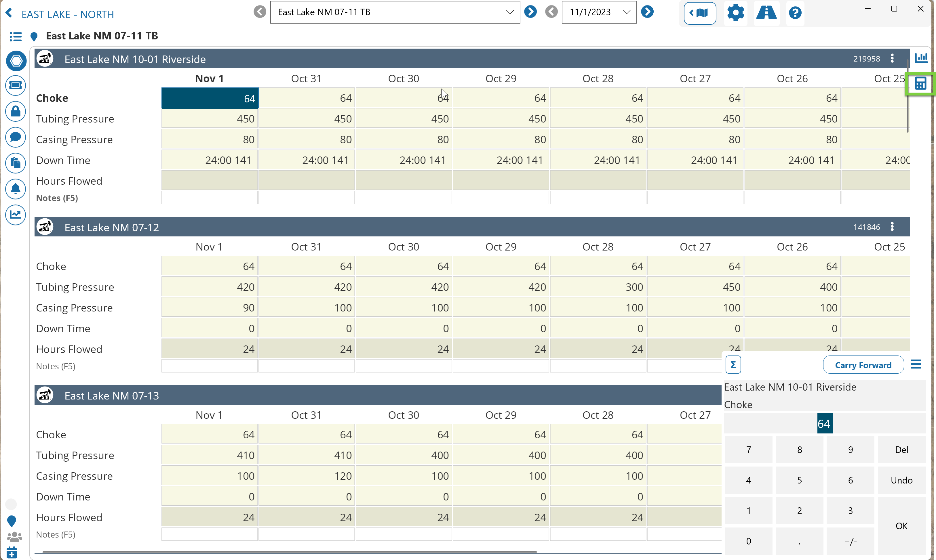
Task: Select Nov 1 Tubing Pressure cell for 07-12
Action: point(210,287)
